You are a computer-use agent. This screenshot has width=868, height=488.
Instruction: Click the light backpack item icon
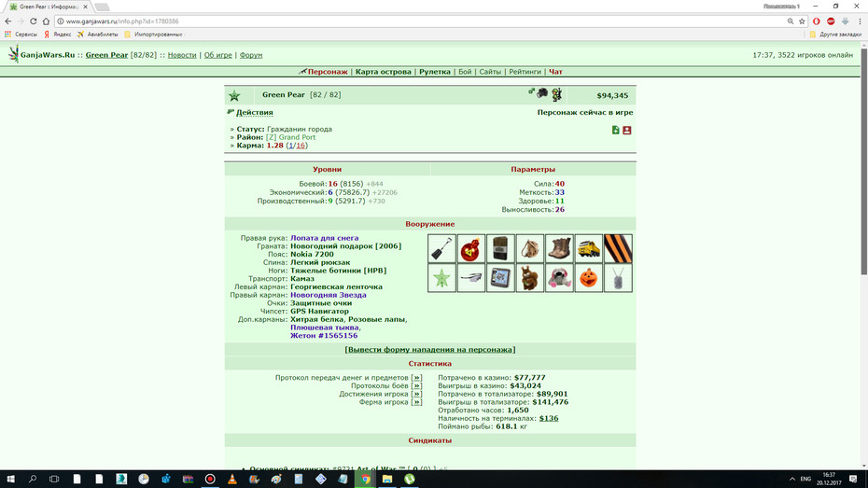530,248
